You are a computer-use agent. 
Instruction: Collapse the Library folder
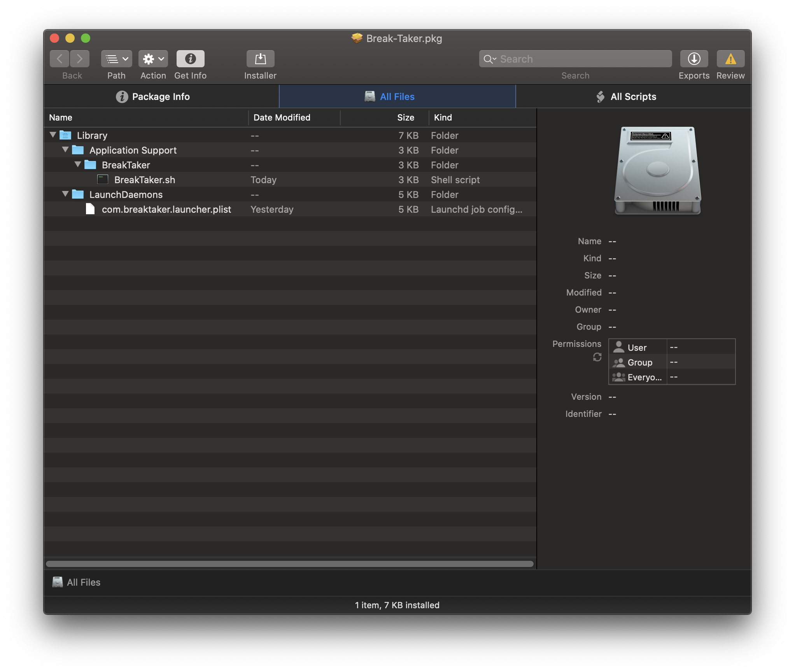pos(53,135)
